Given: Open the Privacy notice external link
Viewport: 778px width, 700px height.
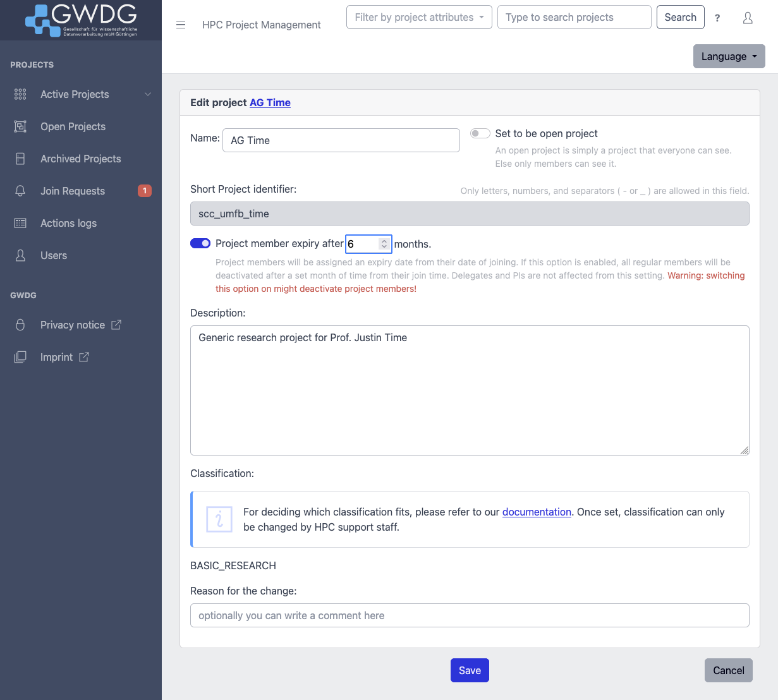Looking at the screenshot, I should pyautogui.click(x=73, y=325).
